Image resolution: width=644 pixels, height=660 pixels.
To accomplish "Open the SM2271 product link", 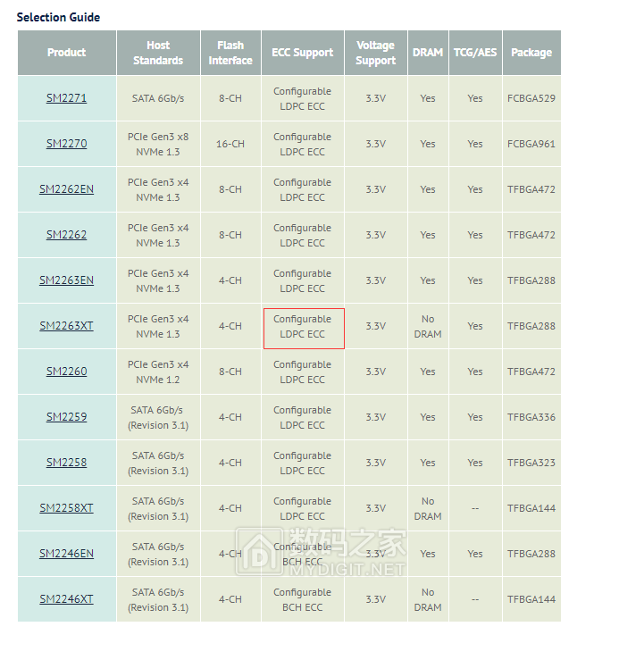I will coord(66,98).
